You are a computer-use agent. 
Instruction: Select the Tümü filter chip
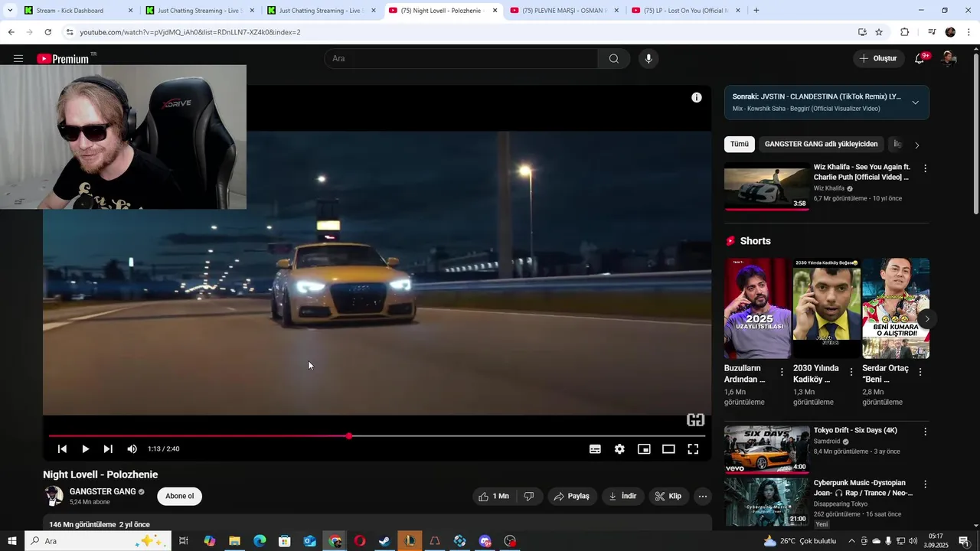[x=740, y=144]
